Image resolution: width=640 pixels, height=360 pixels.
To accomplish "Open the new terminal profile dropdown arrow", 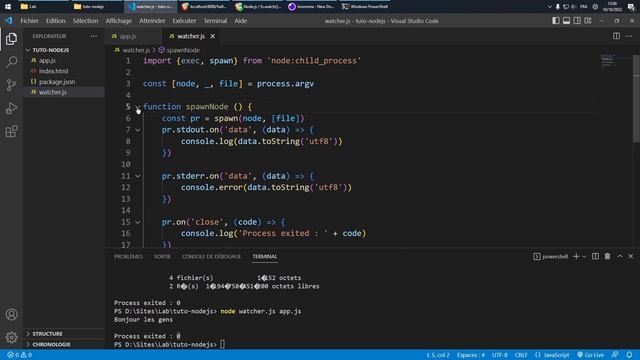I will [584, 257].
